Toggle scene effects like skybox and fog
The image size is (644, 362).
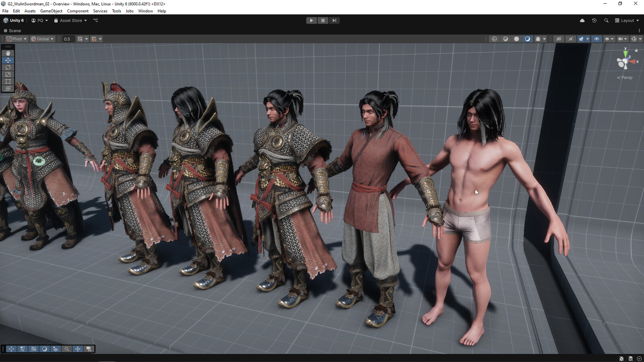pos(581,39)
